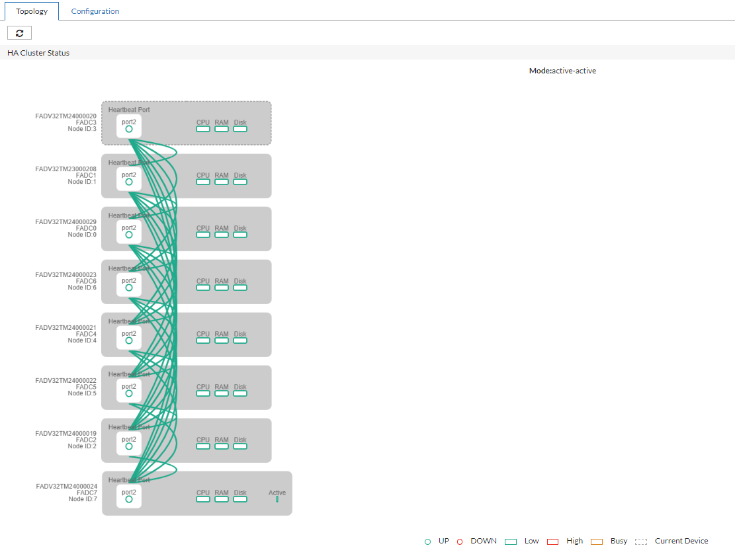This screenshot has width=735, height=560.
Task: Click CPU usage bar of FADC0
Action: 203,235
